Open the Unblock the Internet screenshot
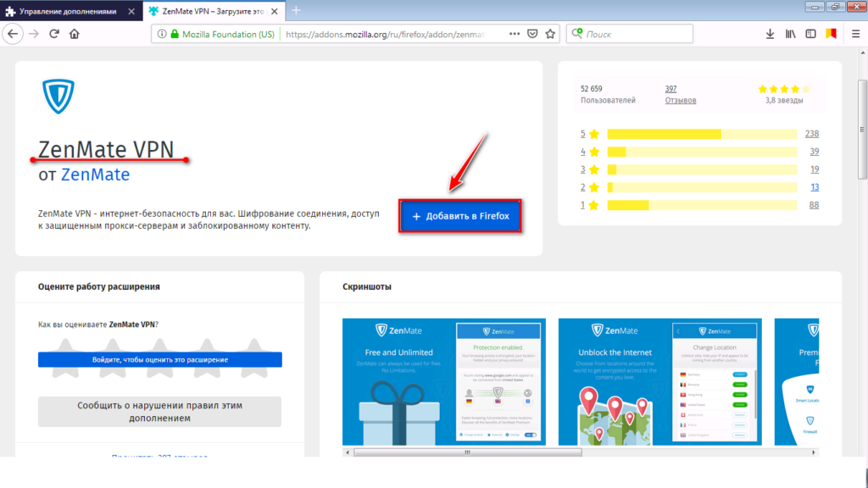Image resolution: width=868 pixels, height=488 pixels. click(659, 382)
